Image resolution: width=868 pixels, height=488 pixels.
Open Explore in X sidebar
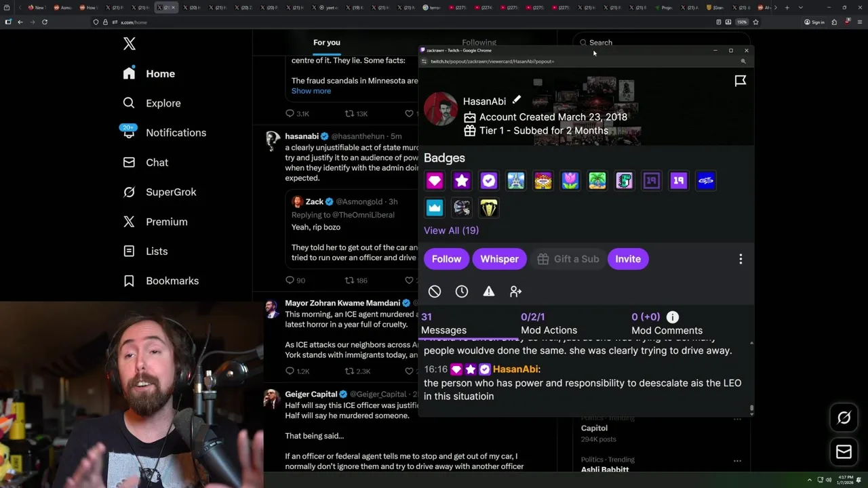(x=152, y=103)
